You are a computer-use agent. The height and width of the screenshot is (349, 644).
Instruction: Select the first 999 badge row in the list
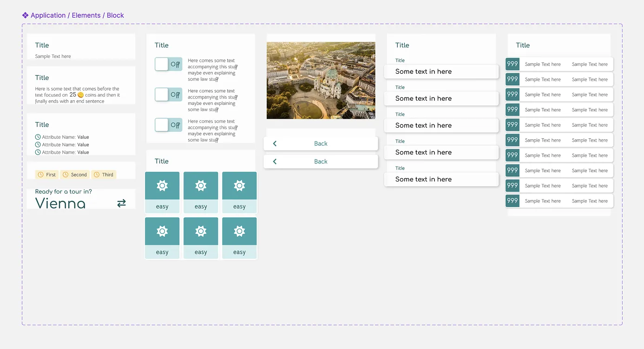click(559, 64)
